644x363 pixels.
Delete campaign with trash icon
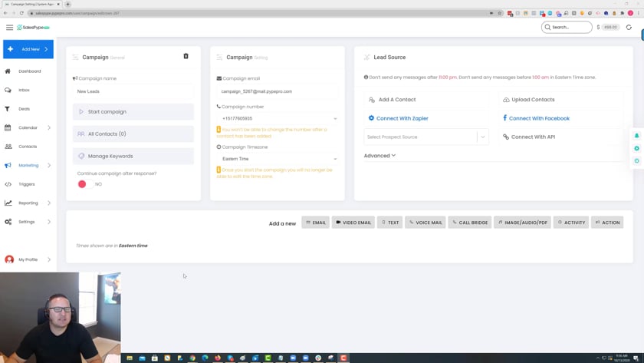point(186,56)
